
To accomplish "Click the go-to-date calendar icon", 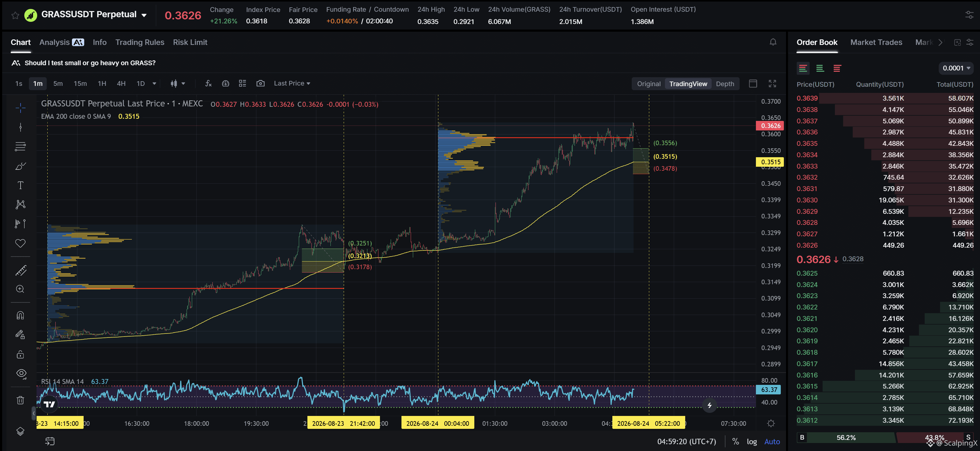I will pos(50,441).
